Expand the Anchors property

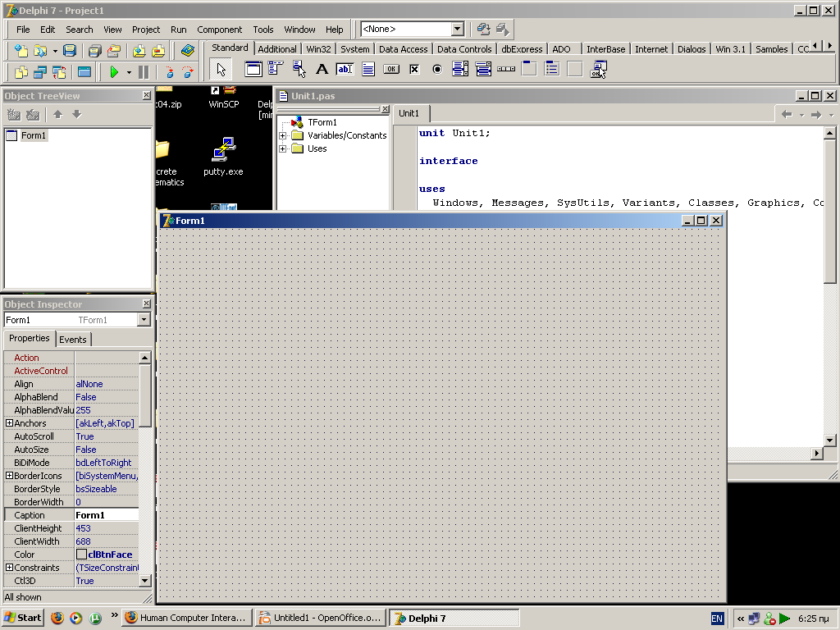[9, 423]
